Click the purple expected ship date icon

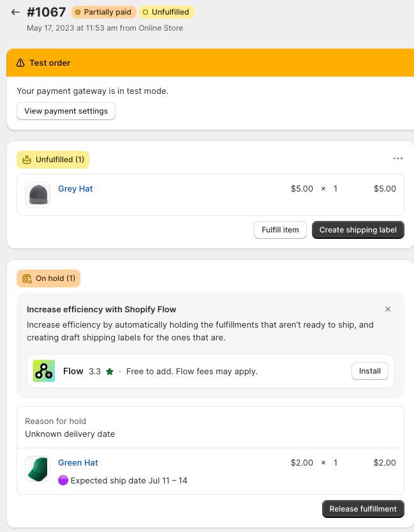(x=63, y=480)
